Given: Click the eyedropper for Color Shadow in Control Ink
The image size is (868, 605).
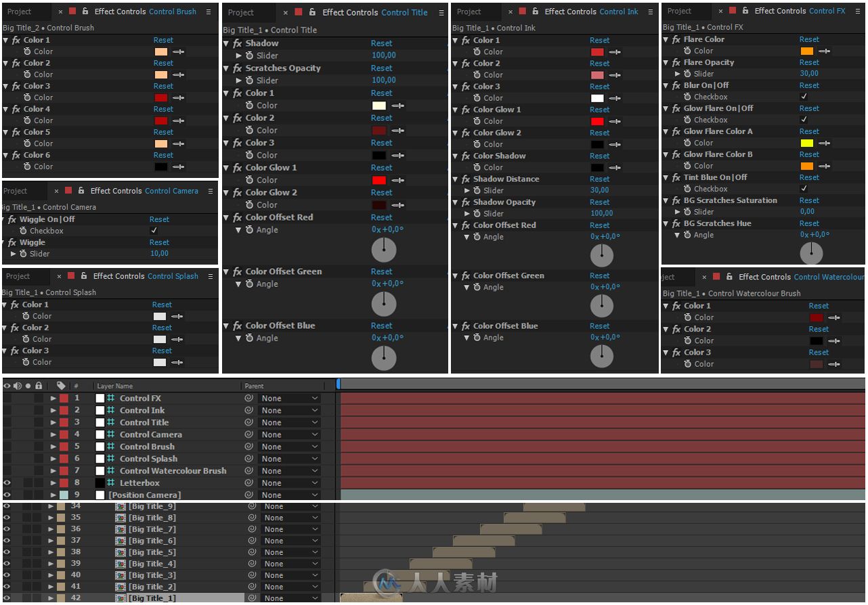Looking at the screenshot, I should coord(615,167).
